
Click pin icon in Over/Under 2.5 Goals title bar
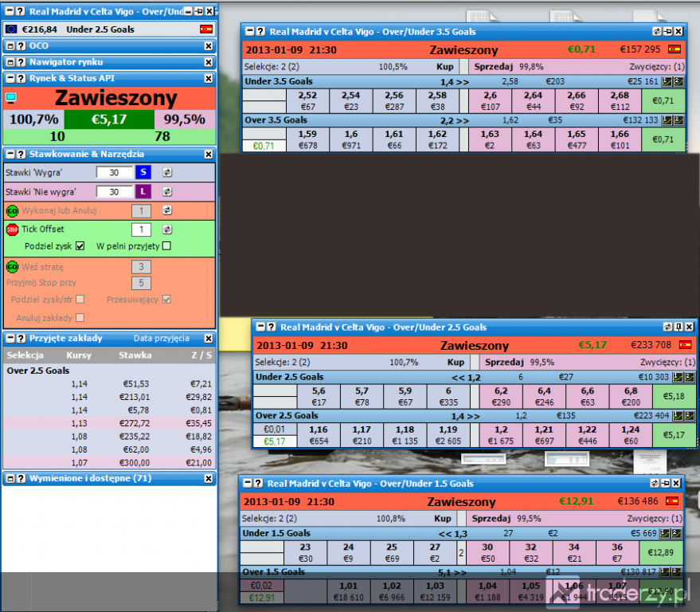[x=678, y=327]
